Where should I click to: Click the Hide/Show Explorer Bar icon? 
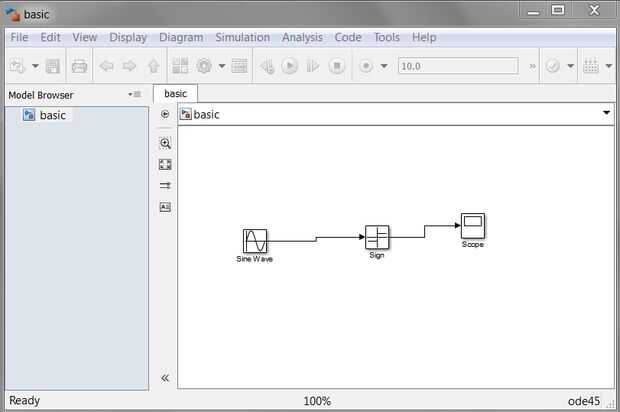point(165,115)
